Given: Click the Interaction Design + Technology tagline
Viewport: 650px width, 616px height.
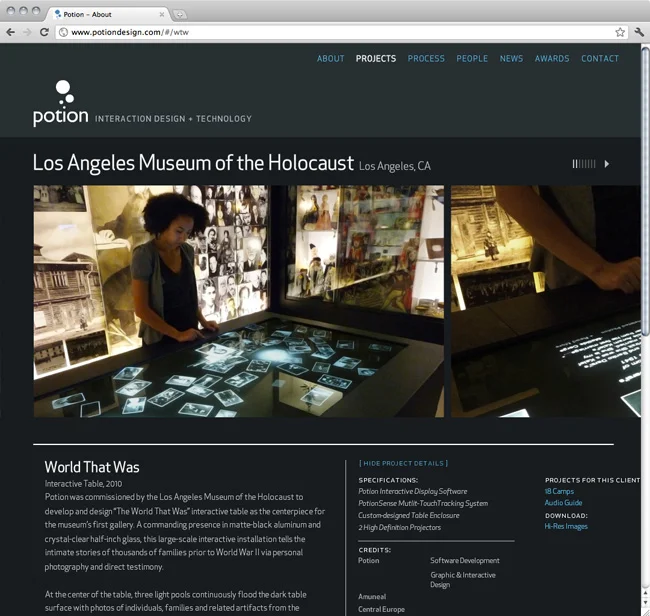Looking at the screenshot, I should [173, 119].
